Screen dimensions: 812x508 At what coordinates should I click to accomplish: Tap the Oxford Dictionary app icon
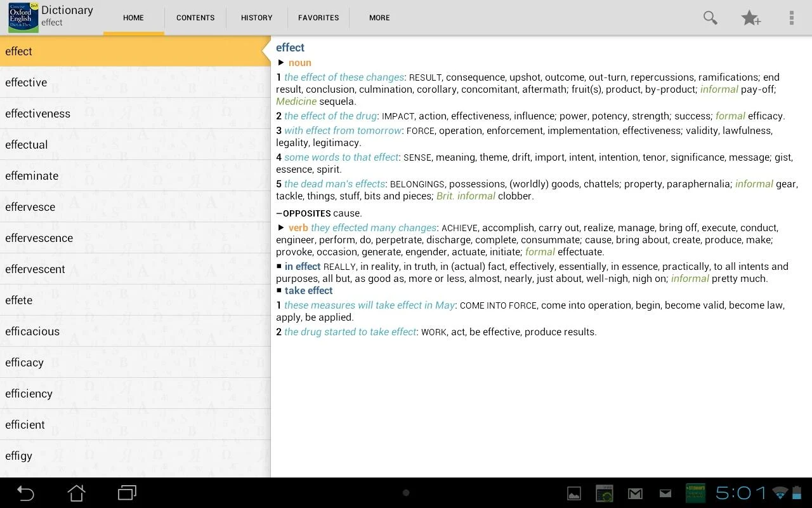pyautogui.click(x=23, y=17)
